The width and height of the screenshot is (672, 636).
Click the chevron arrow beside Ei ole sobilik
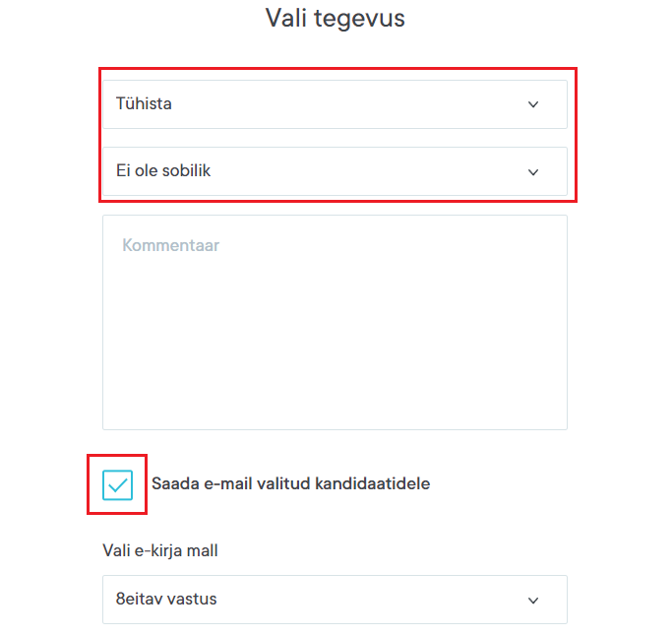(x=533, y=172)
